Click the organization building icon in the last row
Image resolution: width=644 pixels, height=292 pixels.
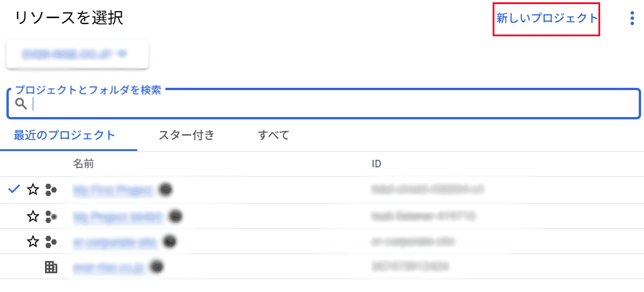50,268
